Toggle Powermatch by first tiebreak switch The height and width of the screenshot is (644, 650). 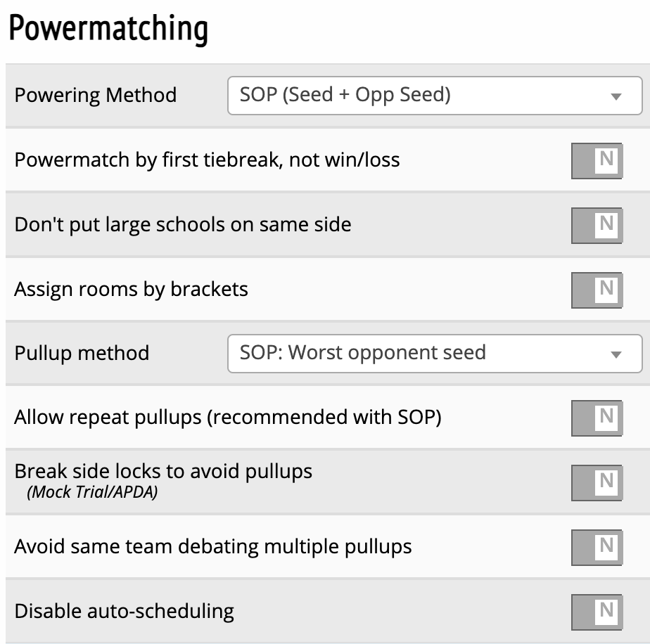tap(597, 160)
